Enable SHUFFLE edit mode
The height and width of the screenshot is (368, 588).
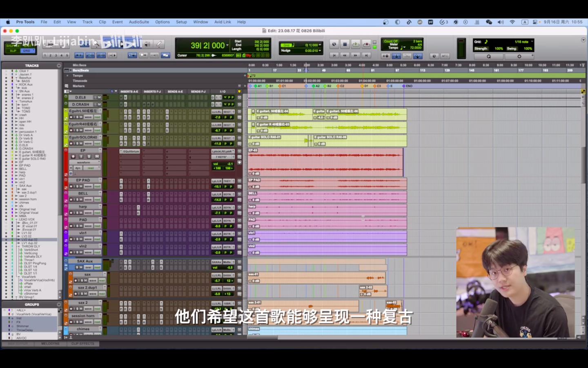(x=13, y=46)
